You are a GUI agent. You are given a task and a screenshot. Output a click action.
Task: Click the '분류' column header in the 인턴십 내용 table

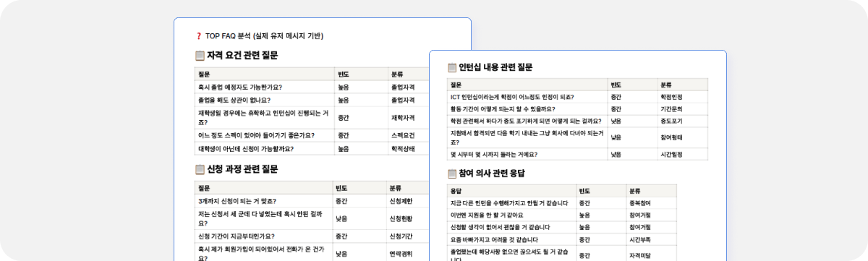click(x=667, y=85)
